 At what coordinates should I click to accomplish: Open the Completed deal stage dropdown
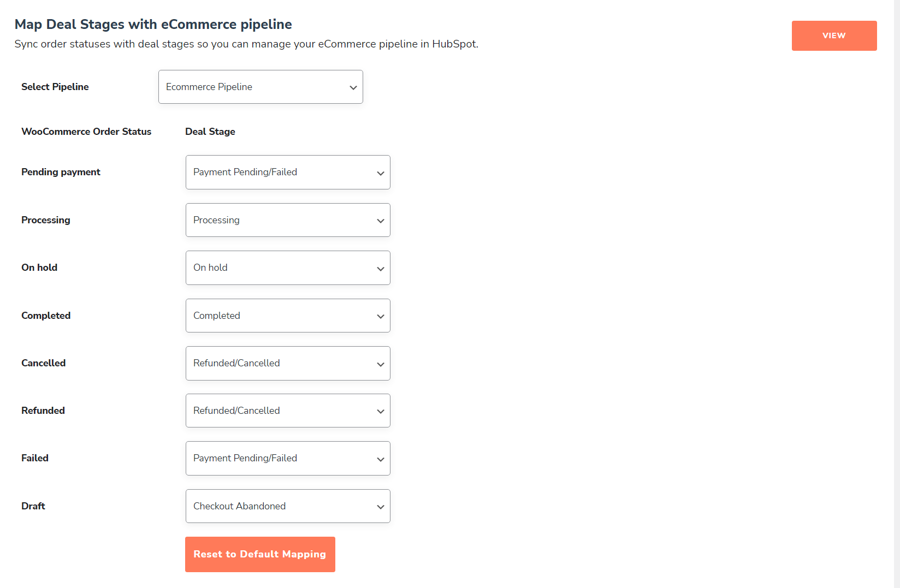click(288, 316)
